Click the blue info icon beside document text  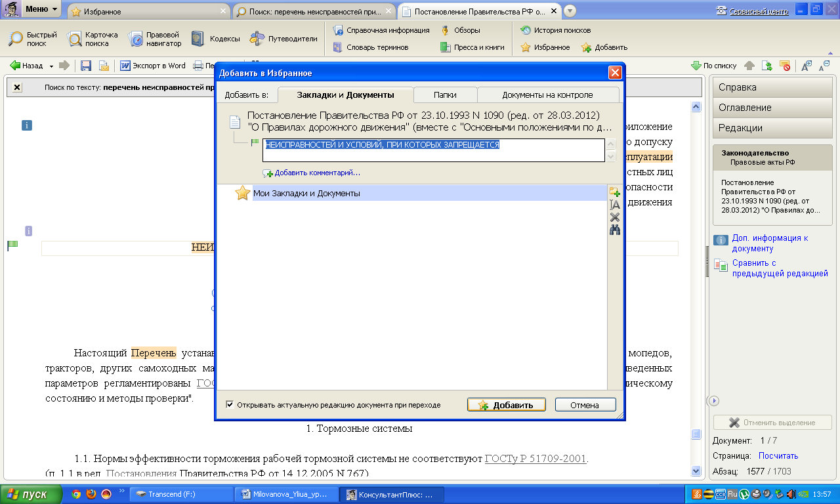pyautogui.click(x=27, y=125)
